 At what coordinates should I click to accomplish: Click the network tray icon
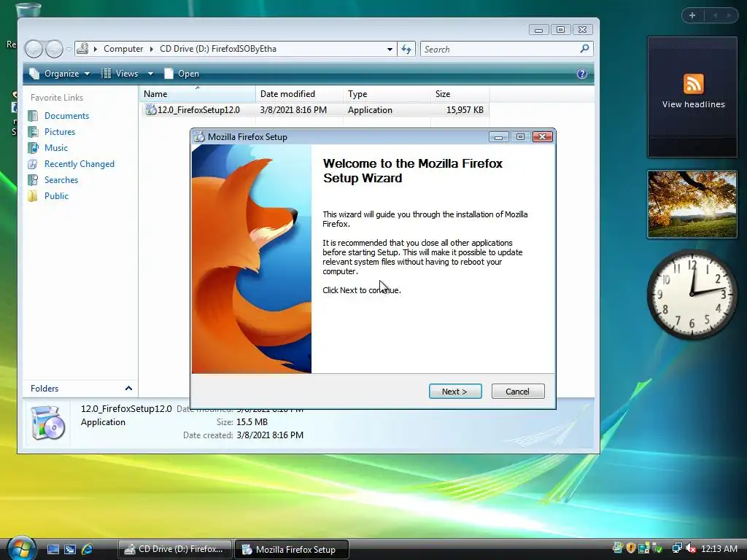676,548
